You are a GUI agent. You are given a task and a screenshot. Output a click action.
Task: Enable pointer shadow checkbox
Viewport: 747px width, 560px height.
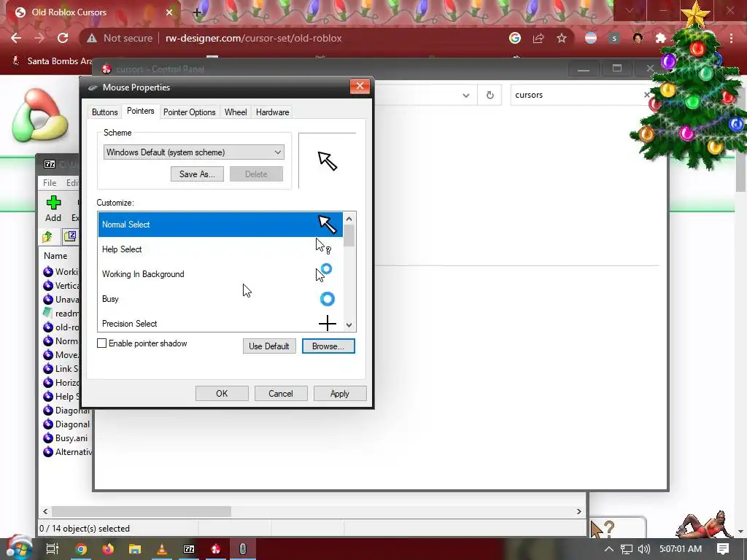(x=101, y=343)
